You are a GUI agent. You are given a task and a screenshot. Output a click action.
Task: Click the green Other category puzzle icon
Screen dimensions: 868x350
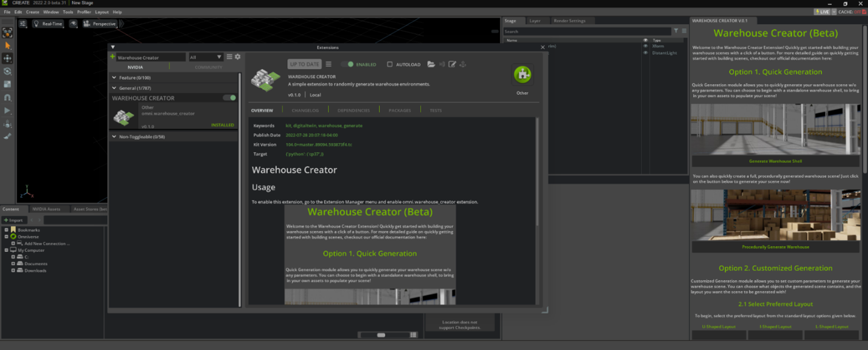522,74
